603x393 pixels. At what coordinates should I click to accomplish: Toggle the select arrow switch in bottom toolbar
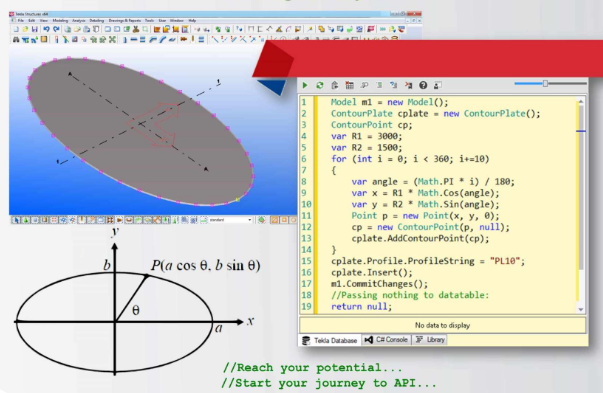[x=16, y=220]
